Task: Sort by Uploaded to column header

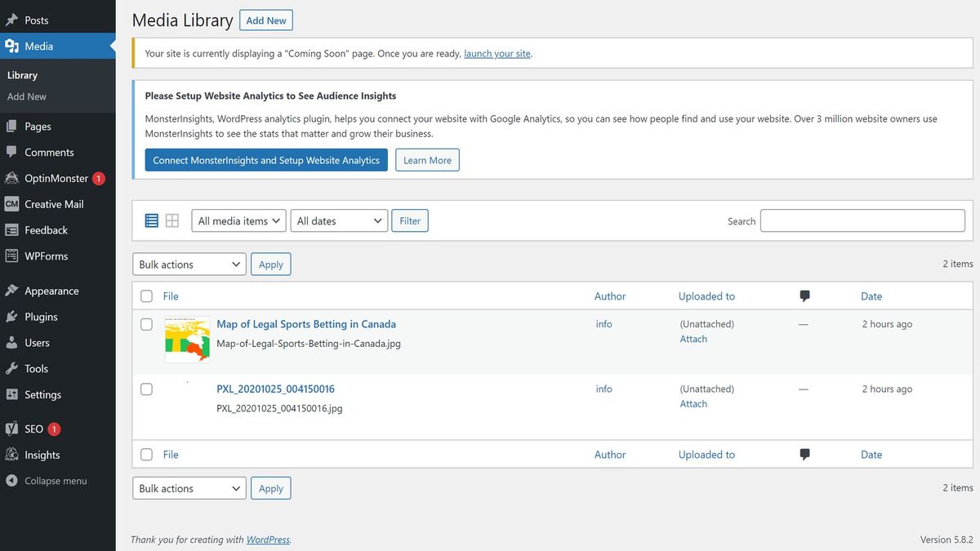Action: pos(706,296)
